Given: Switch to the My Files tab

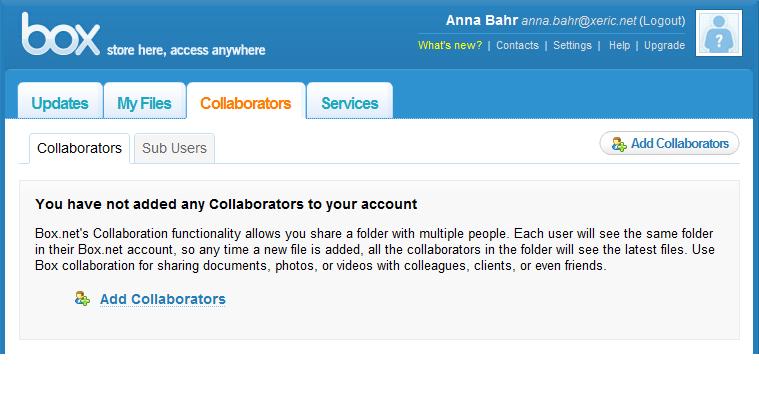Looking at the screenshot, I should 145,101.
